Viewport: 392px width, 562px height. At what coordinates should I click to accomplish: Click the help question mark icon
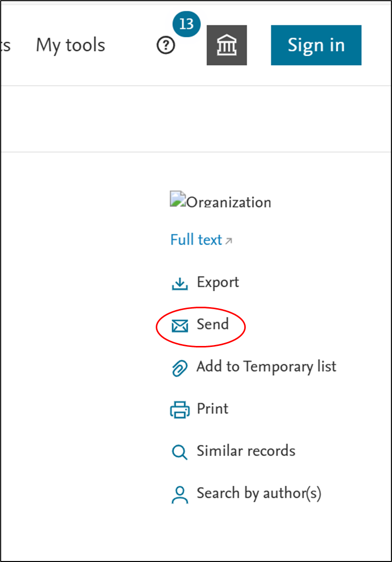pyautogui.click(x=166, y=46)
